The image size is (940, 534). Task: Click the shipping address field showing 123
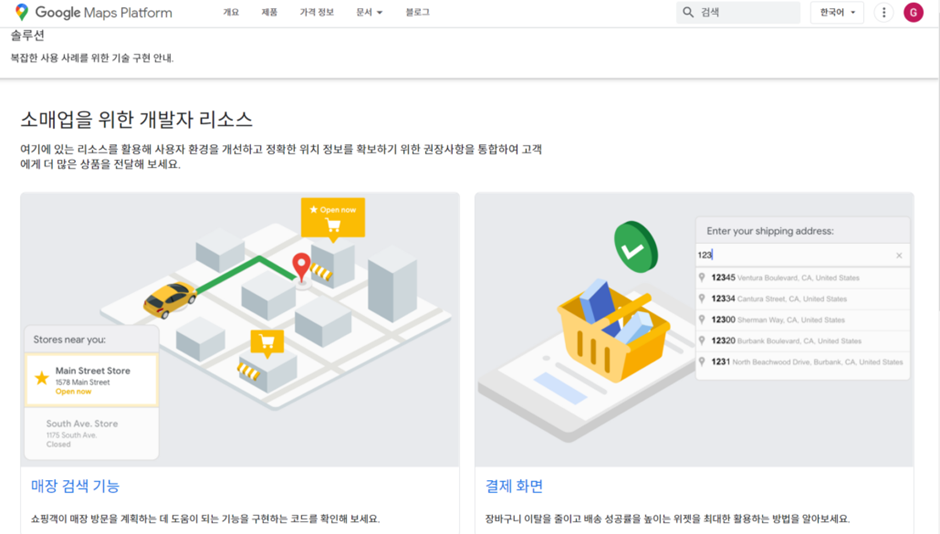(x=802, y=255)
